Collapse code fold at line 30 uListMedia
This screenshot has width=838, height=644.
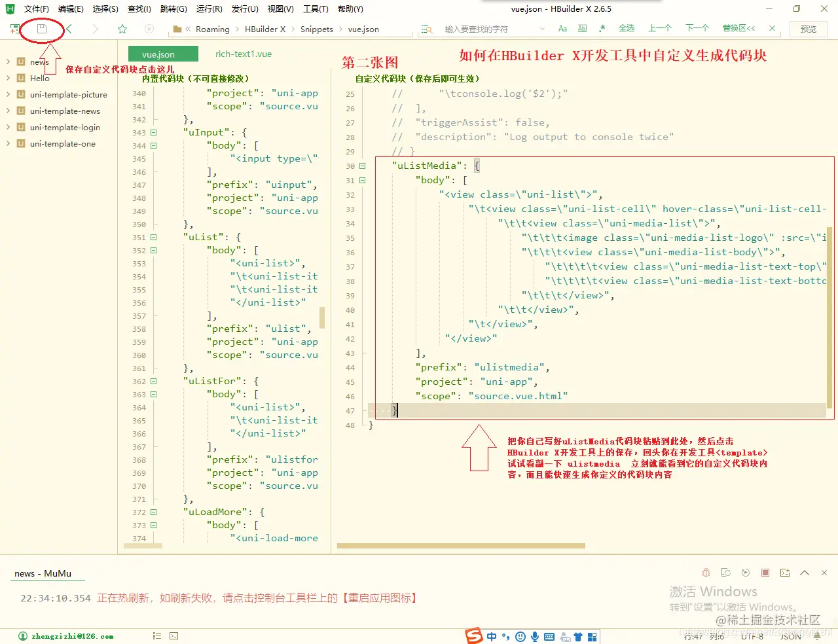click(362, 166)
